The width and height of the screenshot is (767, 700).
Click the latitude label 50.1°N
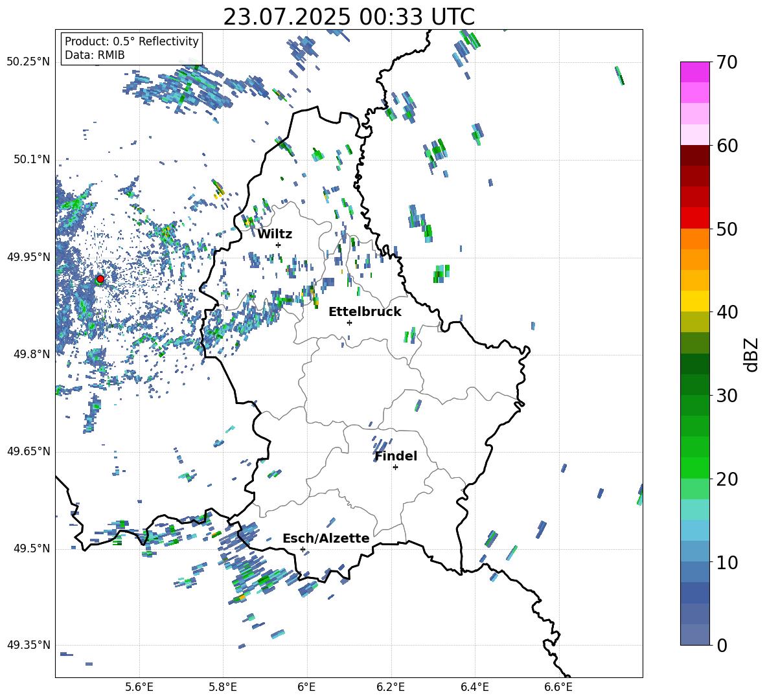31,159
